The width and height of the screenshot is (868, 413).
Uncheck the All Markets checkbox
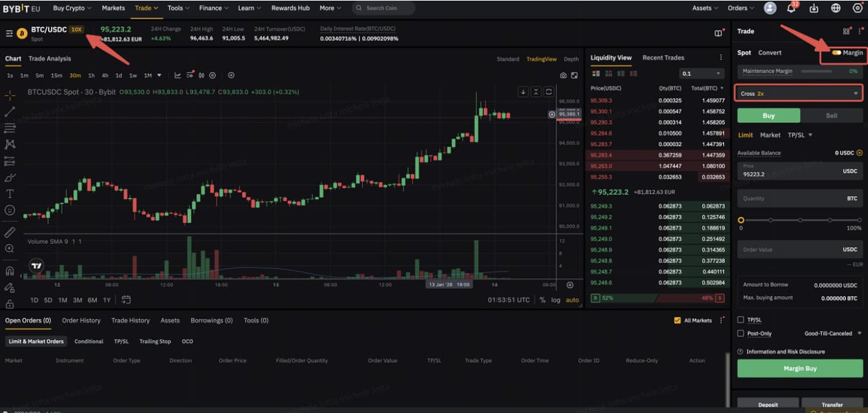click(677, 320)
